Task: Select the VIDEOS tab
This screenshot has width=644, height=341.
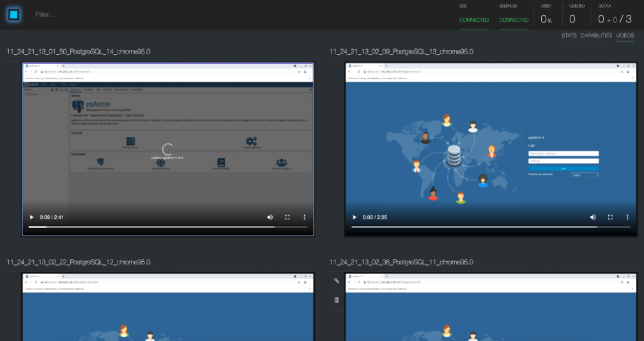Action: (625, 36)
